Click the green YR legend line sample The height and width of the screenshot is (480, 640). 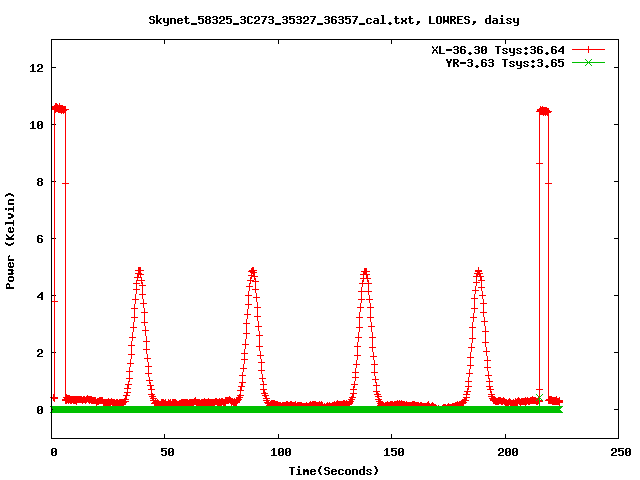pos(588,62)
